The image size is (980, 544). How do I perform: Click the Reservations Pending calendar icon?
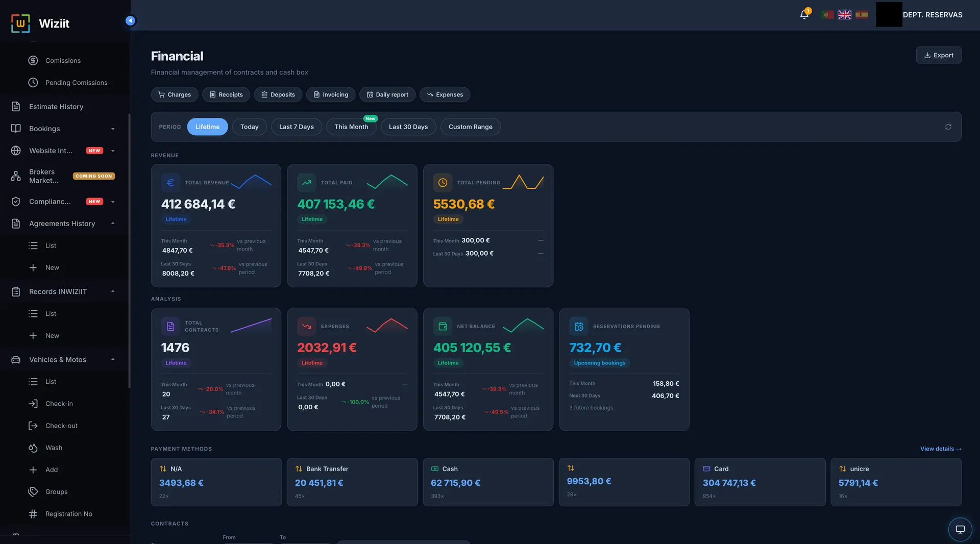click(x=579, y=326)
